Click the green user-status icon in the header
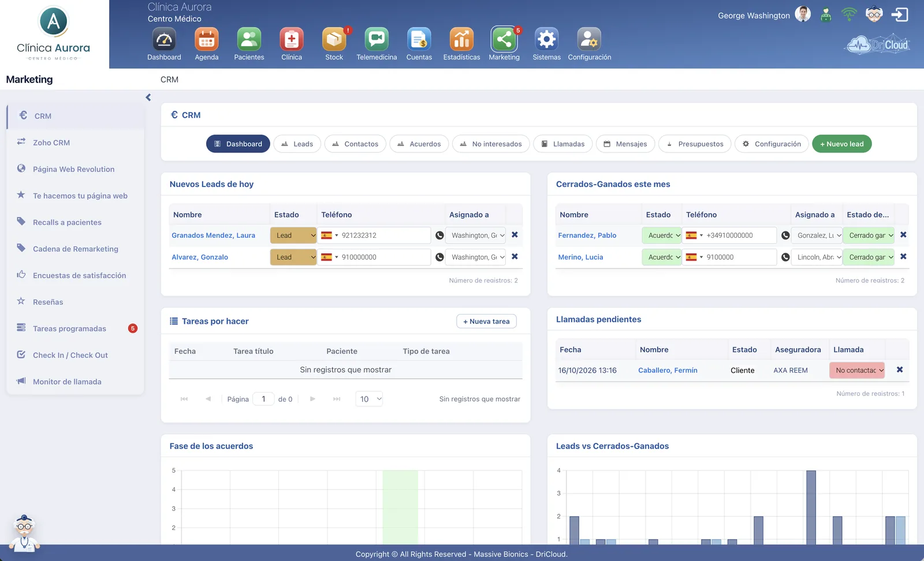Screen dimensions: 924x561 pos(826,15)
